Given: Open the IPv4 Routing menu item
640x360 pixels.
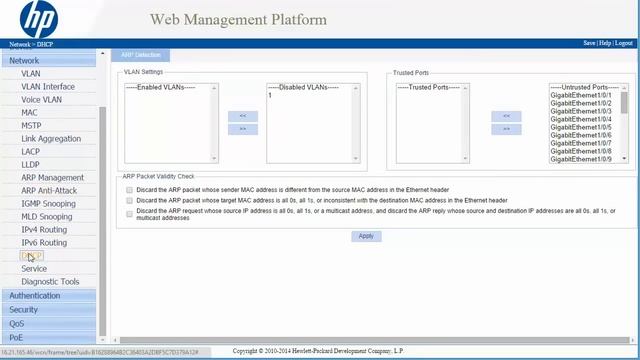Looking at the screenshot, I should (44, 230).
